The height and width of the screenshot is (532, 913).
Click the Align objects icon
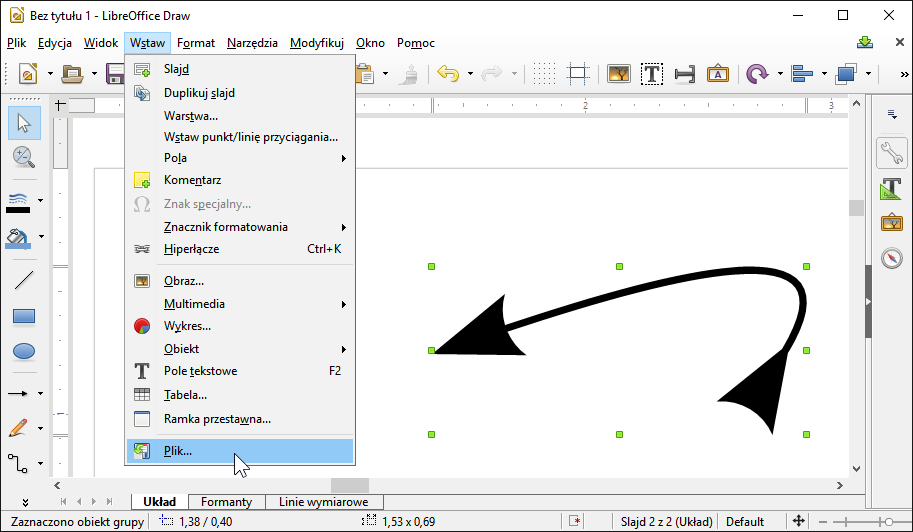click(802, 74)
